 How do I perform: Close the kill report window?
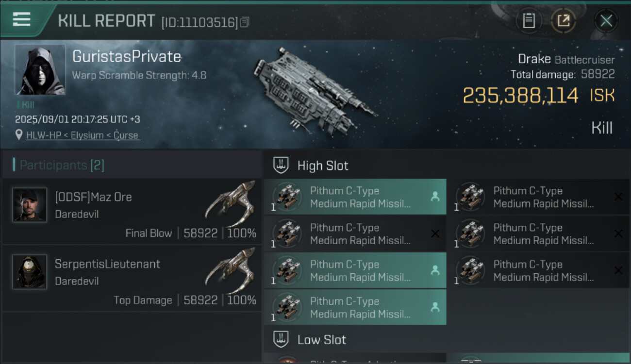tap(606, 21)
